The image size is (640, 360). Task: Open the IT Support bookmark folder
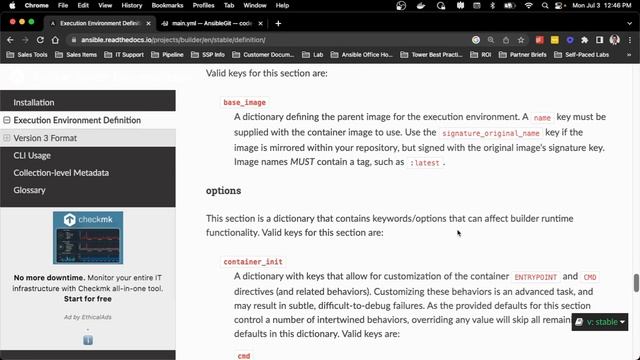(124, 55)
